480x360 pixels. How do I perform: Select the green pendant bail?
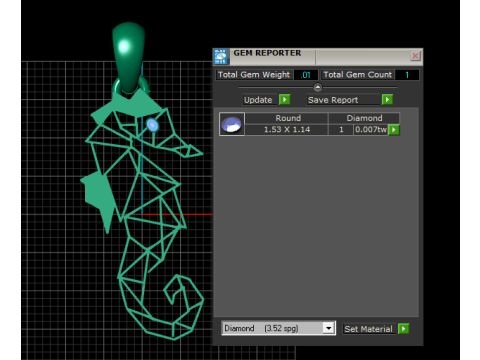129,57
